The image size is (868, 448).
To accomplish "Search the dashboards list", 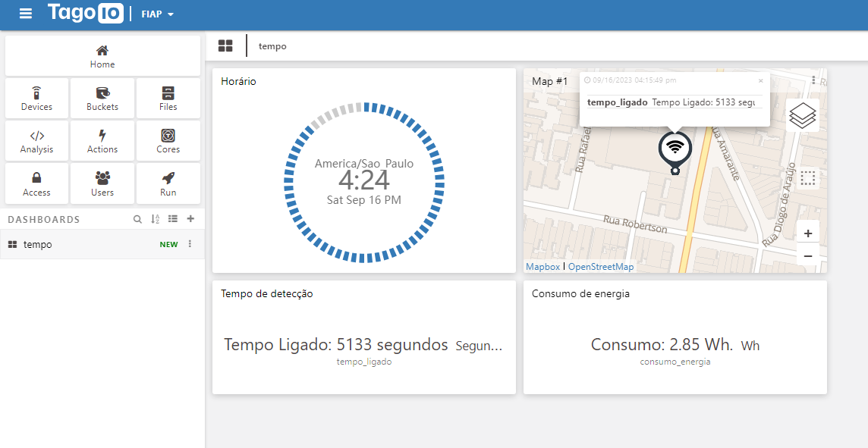I will (x=137, y=219).
